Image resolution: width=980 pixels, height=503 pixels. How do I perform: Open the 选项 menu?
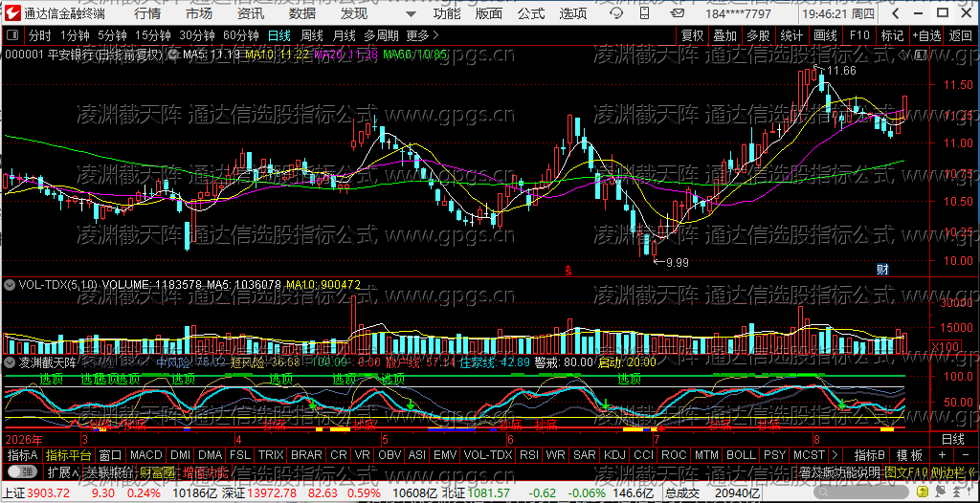point(573,13)
